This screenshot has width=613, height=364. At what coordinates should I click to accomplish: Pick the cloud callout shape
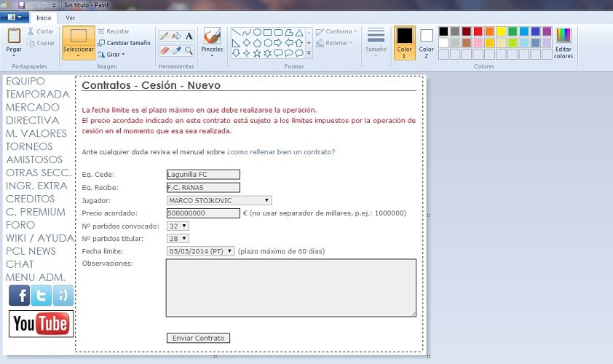point(299,53)
